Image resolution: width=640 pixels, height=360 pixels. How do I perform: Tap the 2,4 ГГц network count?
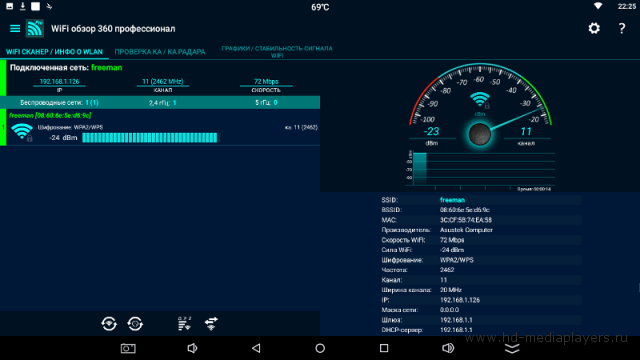click(162, 103)
